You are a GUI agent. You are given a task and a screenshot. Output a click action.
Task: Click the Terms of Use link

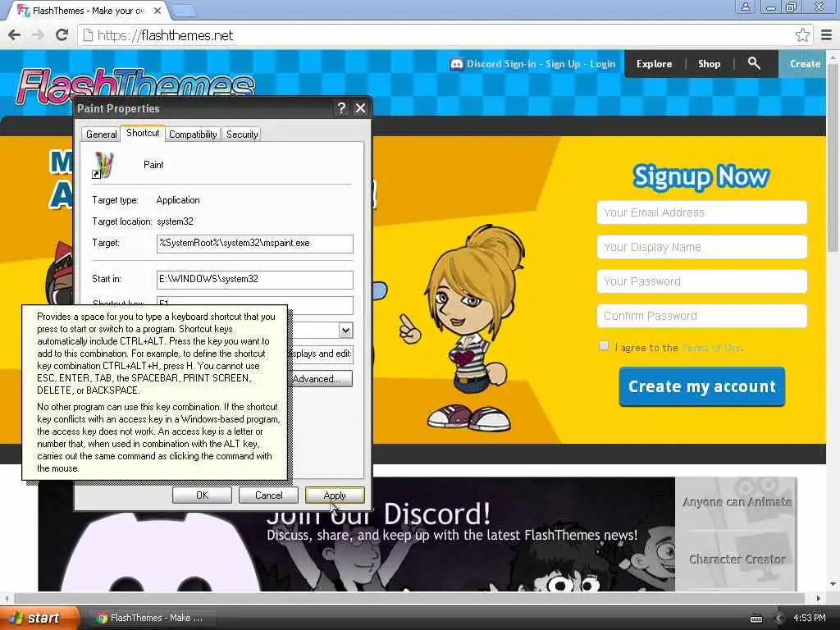(711, 348)
